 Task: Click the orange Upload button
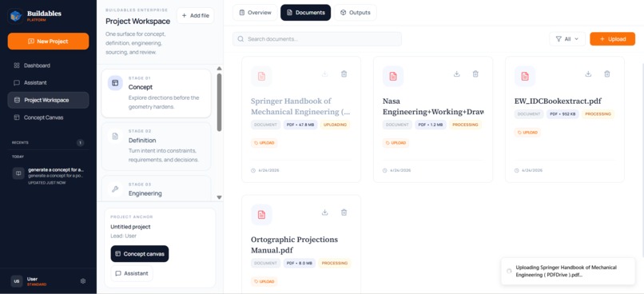coord(612,39)
